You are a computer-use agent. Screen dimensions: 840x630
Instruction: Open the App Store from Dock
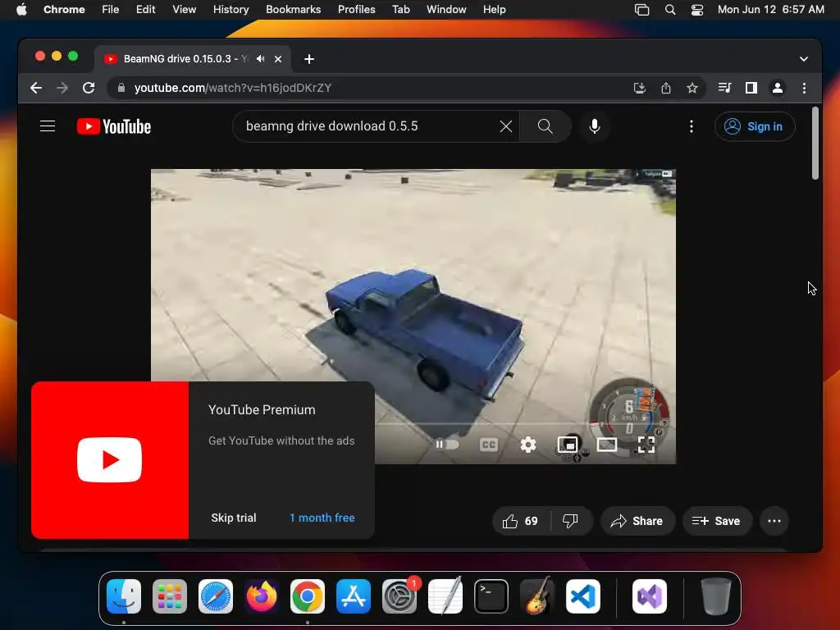pyautogui.click(x=353, y=596)
